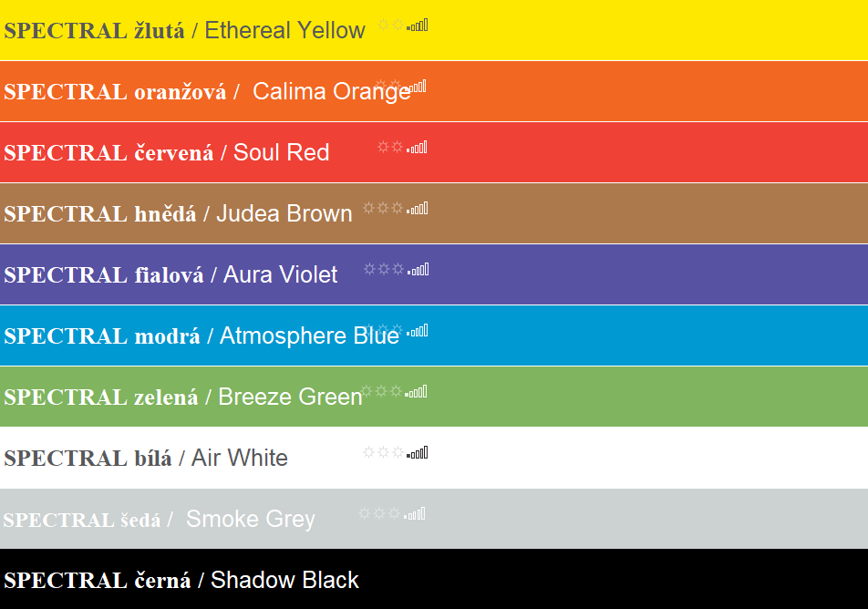Select the SPECTRAL červená / Soul Red text

click(x=167, y=153)
